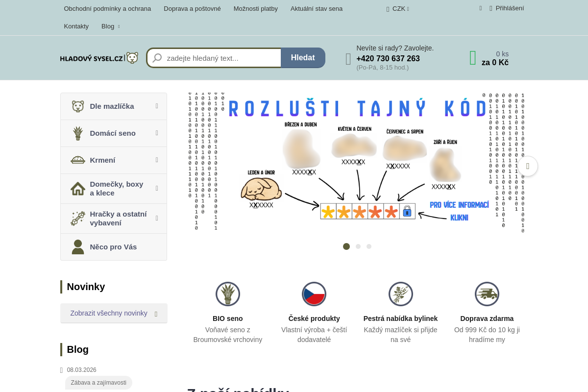Click the Doprava zdarma title text

point(487,318)
